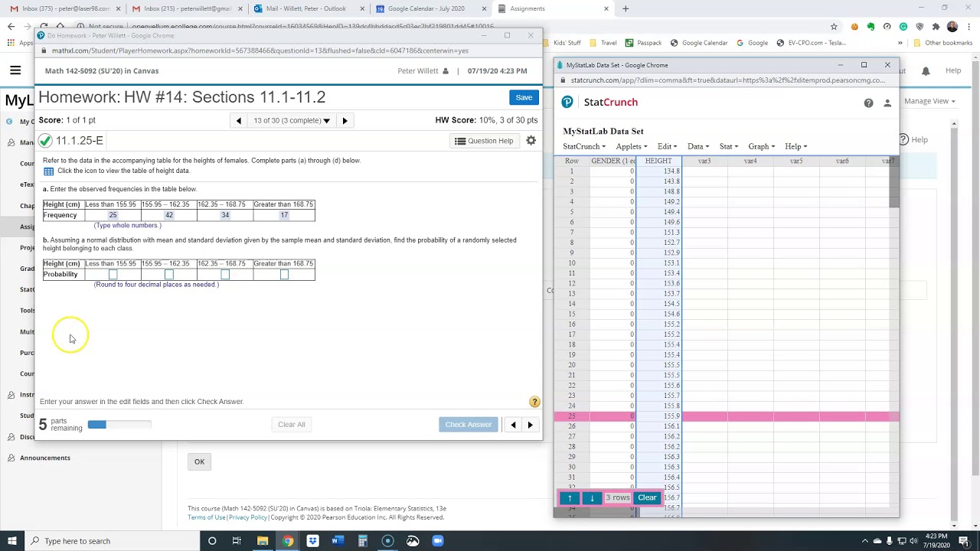Open notifications bell in background window
The width and height of the screenshot is (980, 551).
(x=926, y=71)
